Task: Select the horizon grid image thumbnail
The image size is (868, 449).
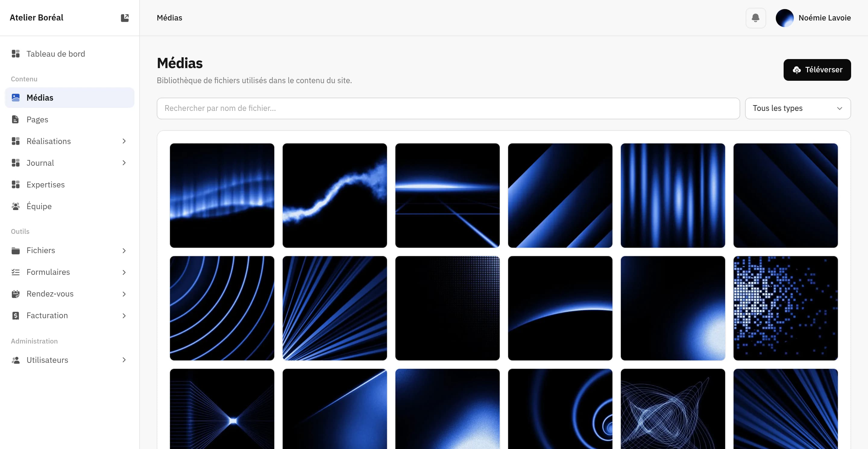Action: coord(447,196)
